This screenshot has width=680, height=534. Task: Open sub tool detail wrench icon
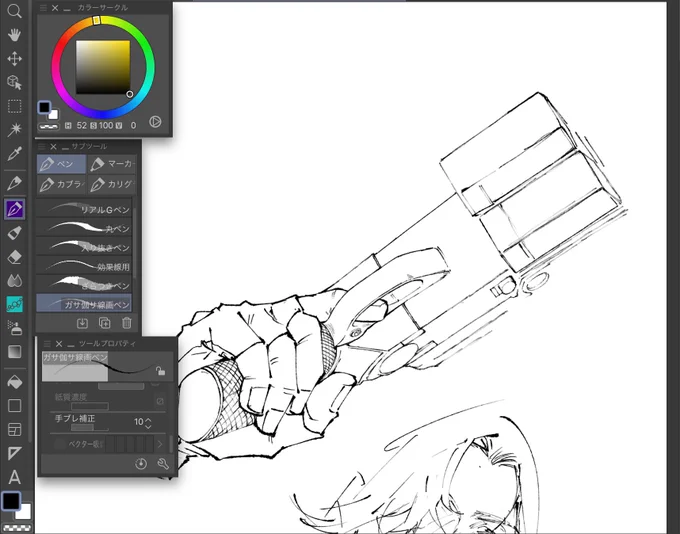click(x=163, y=464)
